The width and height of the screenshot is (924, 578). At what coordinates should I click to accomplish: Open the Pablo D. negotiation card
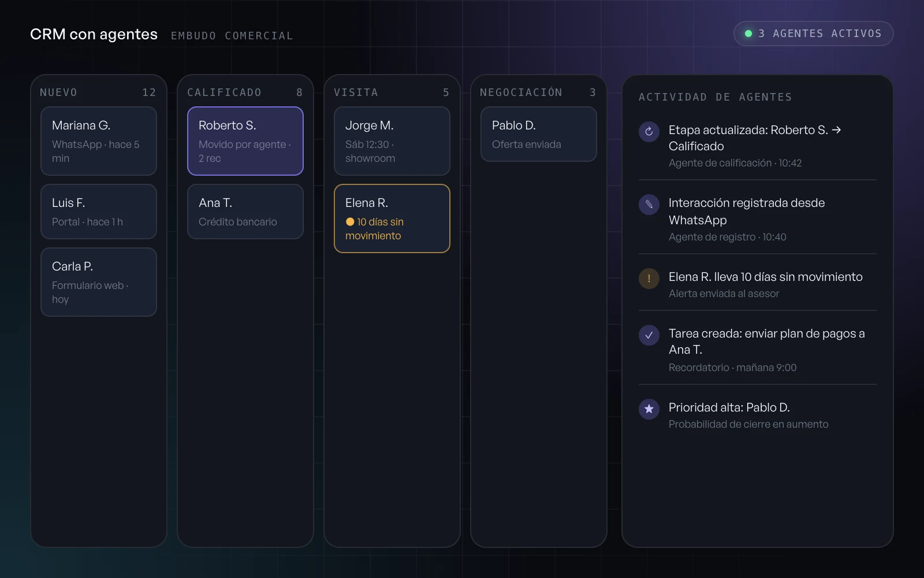539,134
